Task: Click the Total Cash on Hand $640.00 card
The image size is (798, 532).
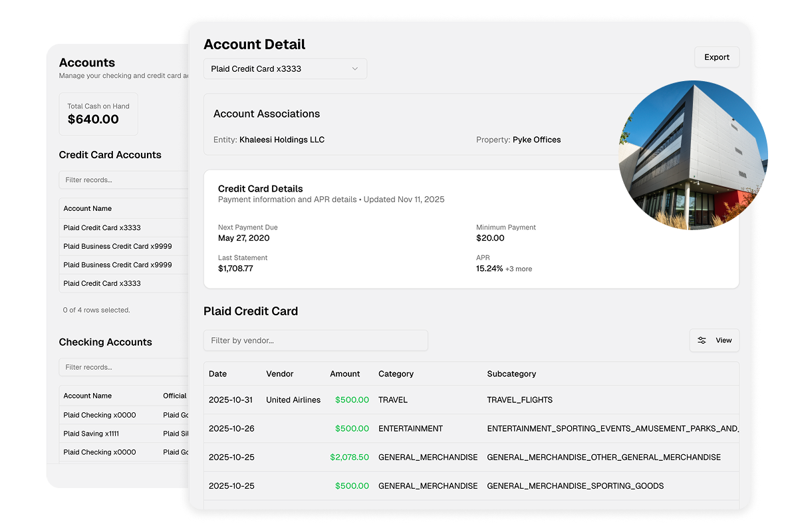Action: (x=98, y=114)
